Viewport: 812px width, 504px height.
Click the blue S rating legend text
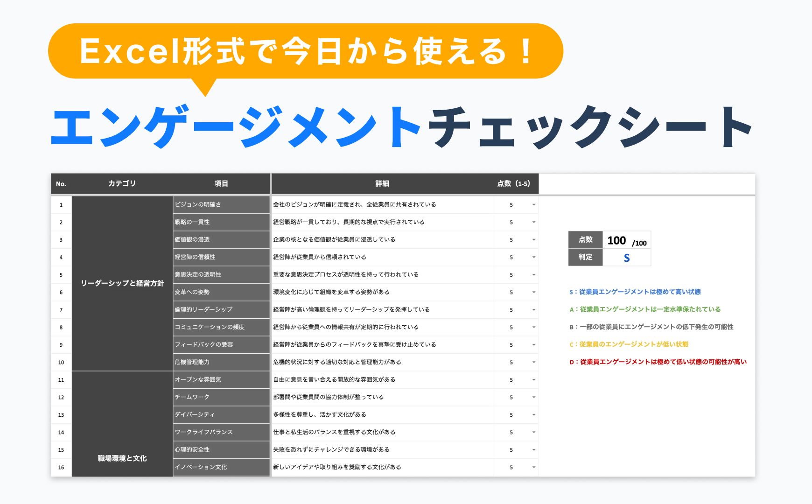(x=635, y=292)
